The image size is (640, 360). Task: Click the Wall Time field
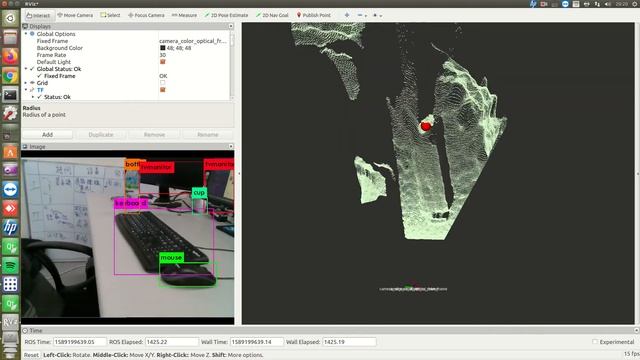click(256, 342)
